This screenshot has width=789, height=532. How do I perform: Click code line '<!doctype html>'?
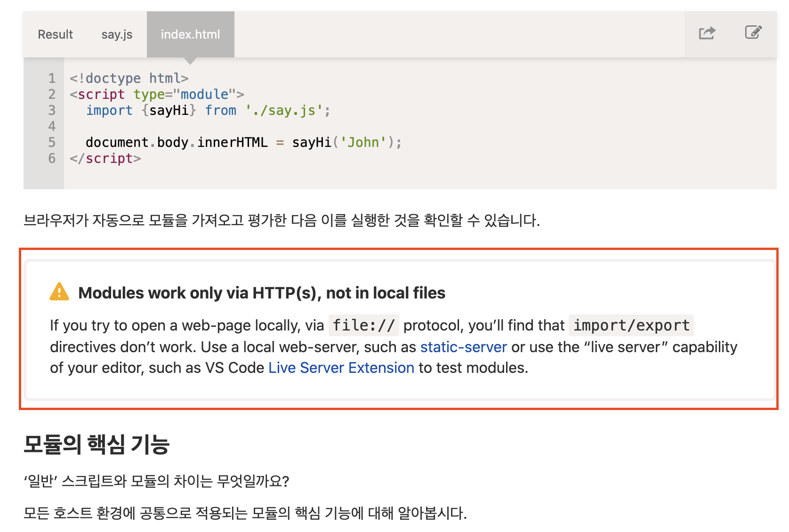[x=129, y=78]
